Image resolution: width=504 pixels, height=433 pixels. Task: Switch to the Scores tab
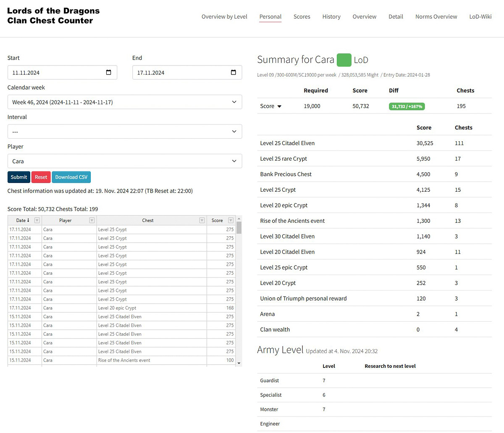pos(302,17)
